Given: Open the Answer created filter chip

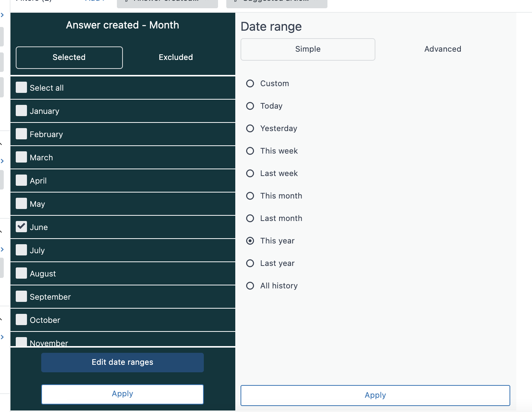Looking at the screenshot, I should (x=167, y=3).
